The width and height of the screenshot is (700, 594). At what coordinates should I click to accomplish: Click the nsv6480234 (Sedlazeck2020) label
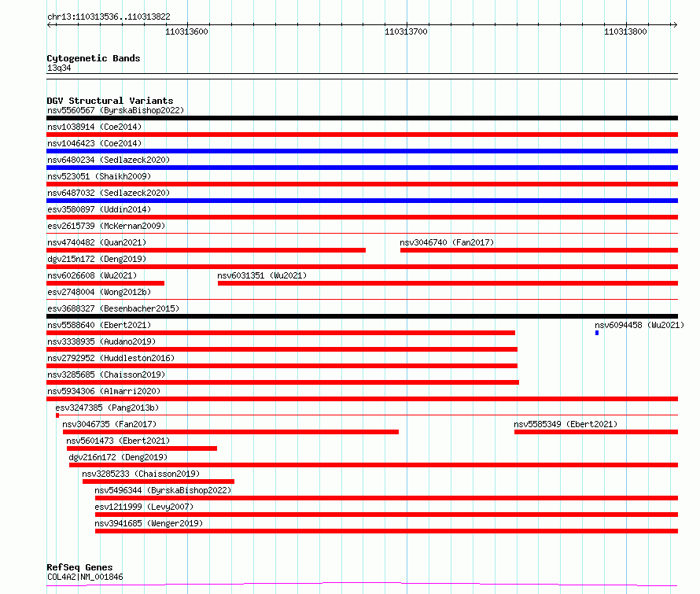point(109,160)
